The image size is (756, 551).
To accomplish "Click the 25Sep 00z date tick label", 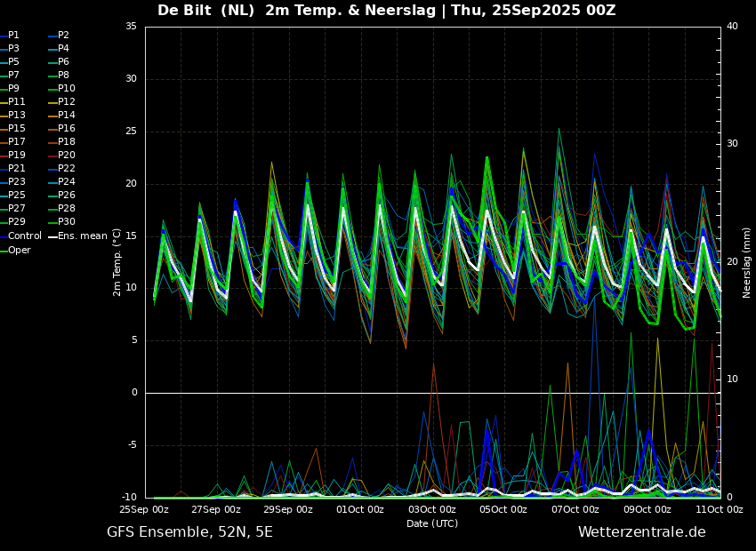I will pyautogui.click(x=145, y=509).
